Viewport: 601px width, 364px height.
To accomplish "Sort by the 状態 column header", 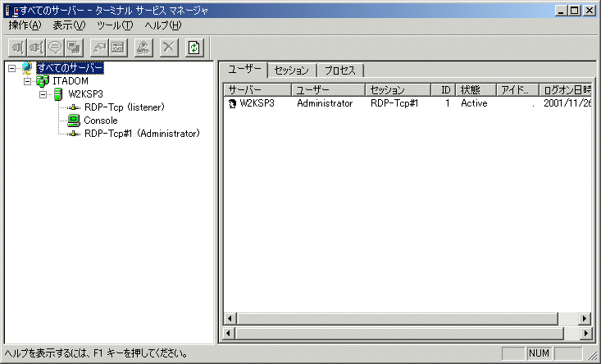I will tap(476, 90).
